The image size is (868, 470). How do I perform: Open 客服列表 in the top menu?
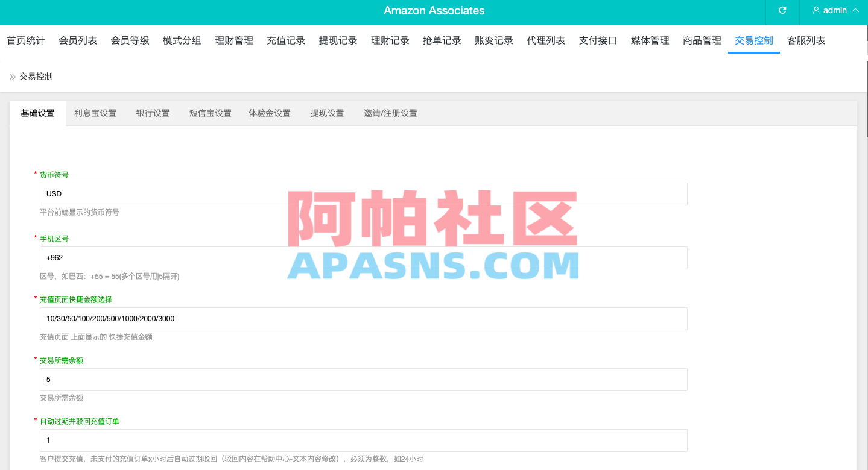click(x=806, y=40)
